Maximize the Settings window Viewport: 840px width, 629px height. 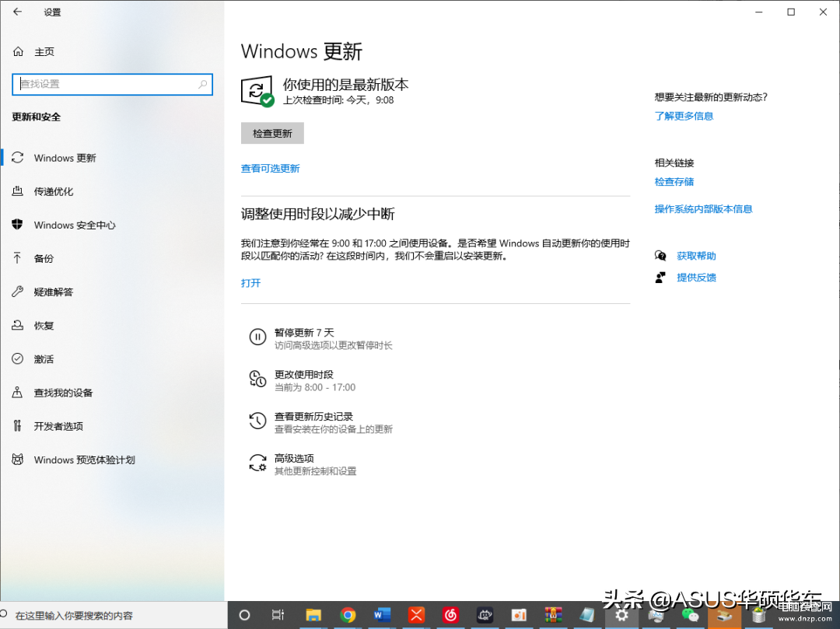pyautogui.click(x=791, y=12)
